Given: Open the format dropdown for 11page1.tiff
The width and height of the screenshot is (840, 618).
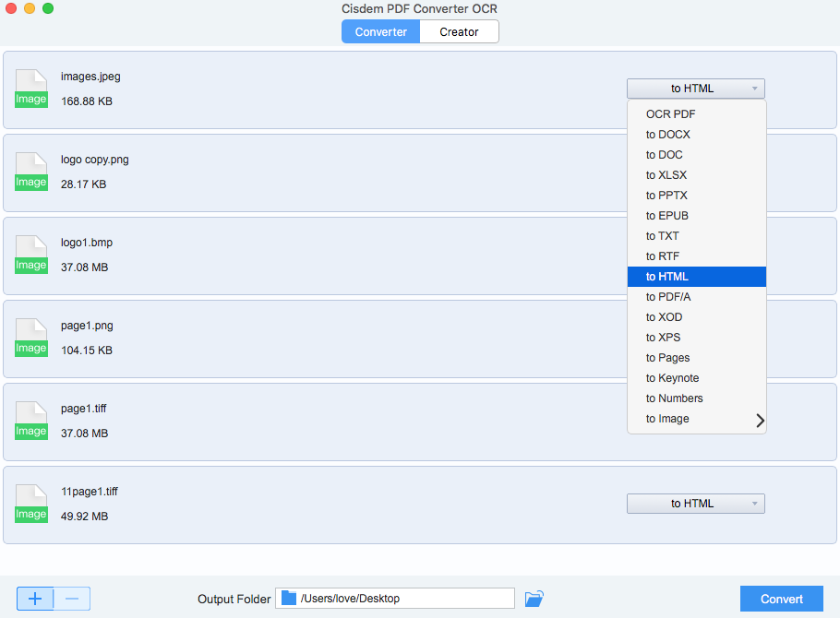Looking at the screenshot, I should pos(695,504).
